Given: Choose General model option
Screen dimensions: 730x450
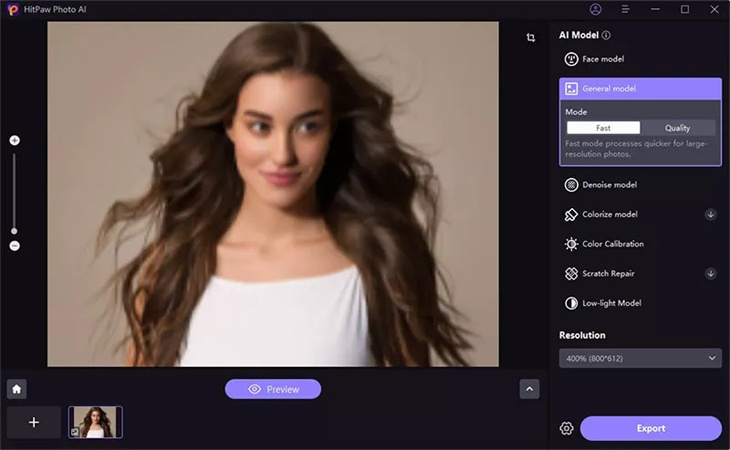Looking at the screenshot, I should tap(640, 88).
